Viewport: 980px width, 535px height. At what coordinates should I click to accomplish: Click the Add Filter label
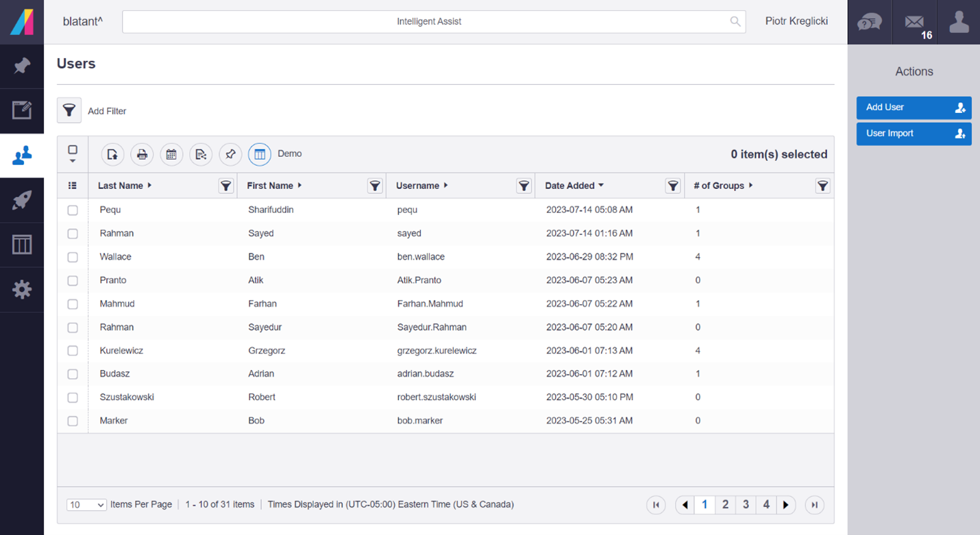click(107, 111)
